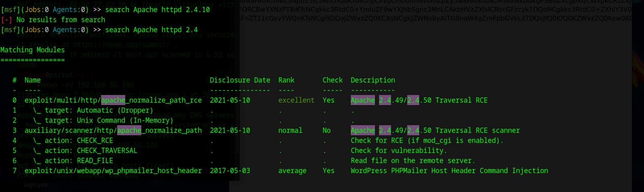This screenshot has width=644, height=192.
Task: Click the 'Description' column header
Action: [373, 80]
